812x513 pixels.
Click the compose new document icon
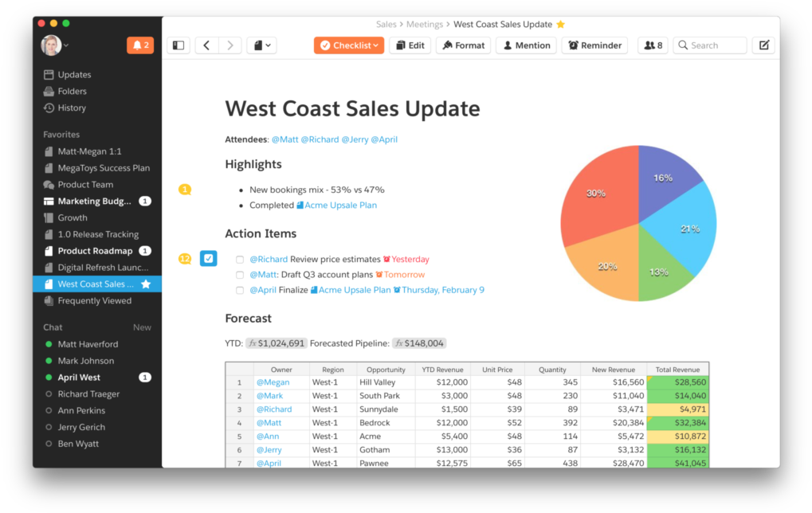[763, 45]
